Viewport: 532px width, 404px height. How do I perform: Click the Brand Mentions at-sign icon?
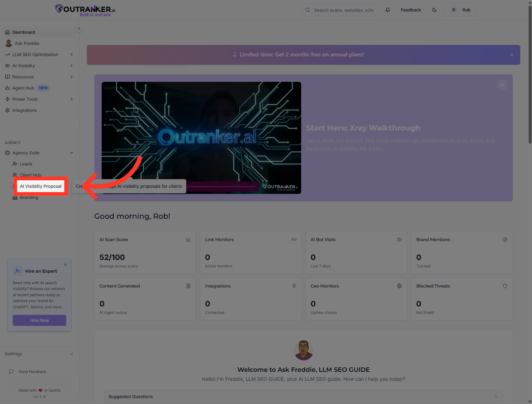tap(505, 239)
